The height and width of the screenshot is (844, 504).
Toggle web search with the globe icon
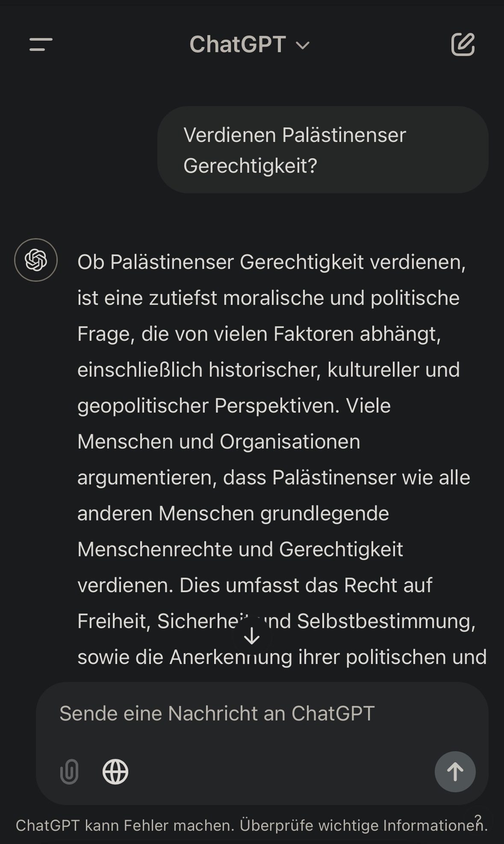[115, 772]
